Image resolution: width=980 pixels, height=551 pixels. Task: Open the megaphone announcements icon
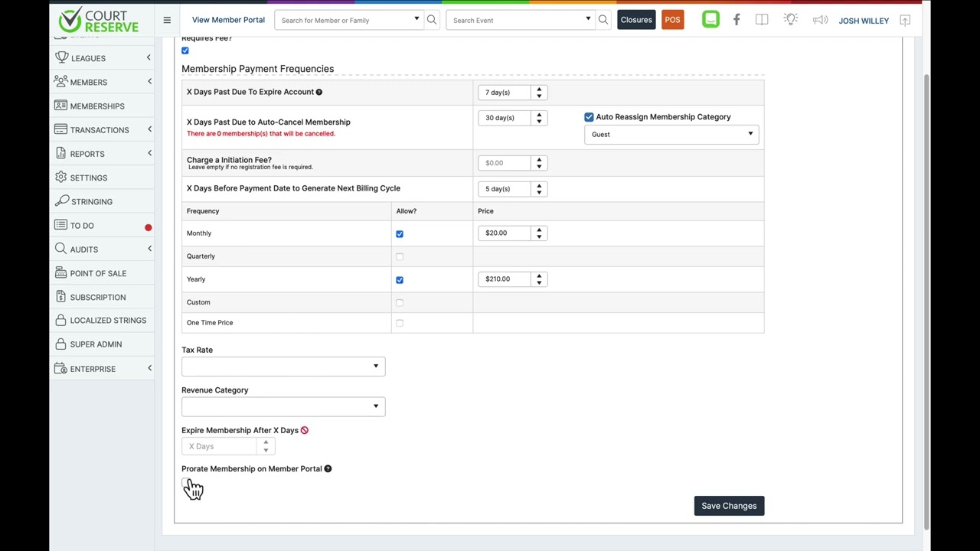click(x=820, y=21)
